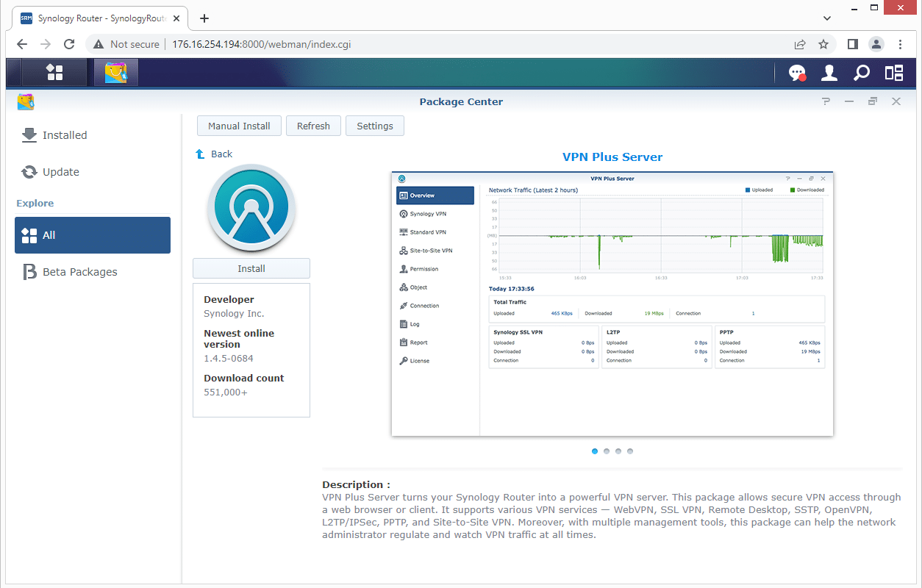Select the Installed category
The width and height of the screenshot is (922, 588).
pyautogui.click(x=93, y=135)
